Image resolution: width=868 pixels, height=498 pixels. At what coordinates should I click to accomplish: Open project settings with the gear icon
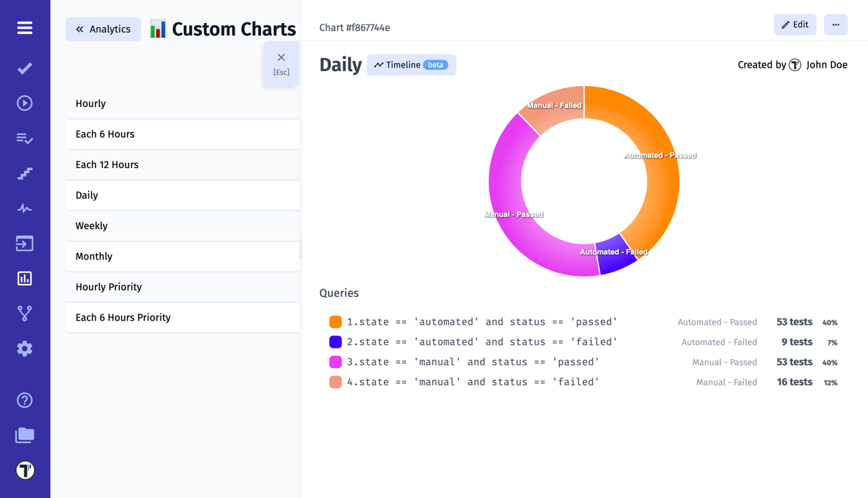[x=24, y=348]
